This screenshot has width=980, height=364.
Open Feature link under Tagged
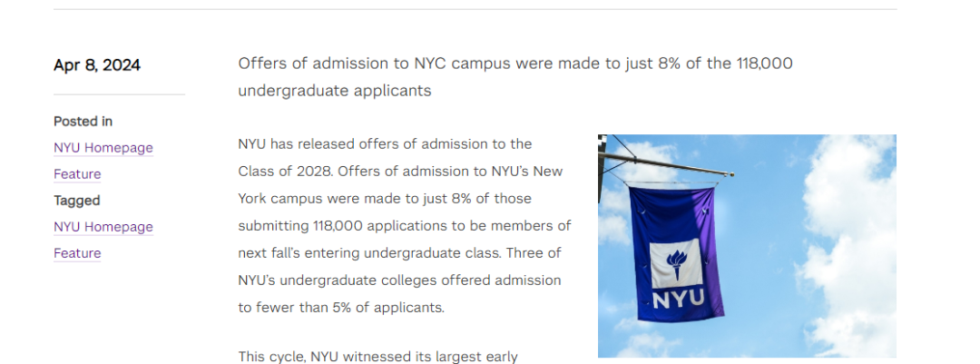[x=77, y=253]
